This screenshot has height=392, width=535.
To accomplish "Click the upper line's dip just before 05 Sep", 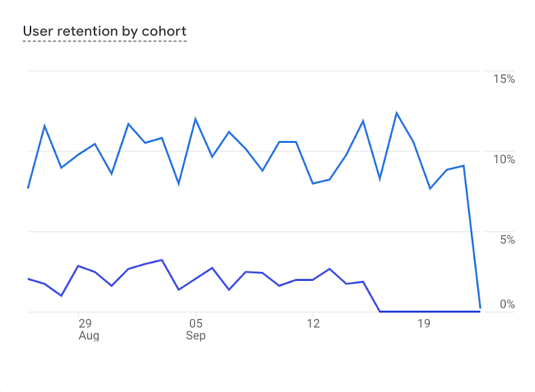I will (179, 184).
